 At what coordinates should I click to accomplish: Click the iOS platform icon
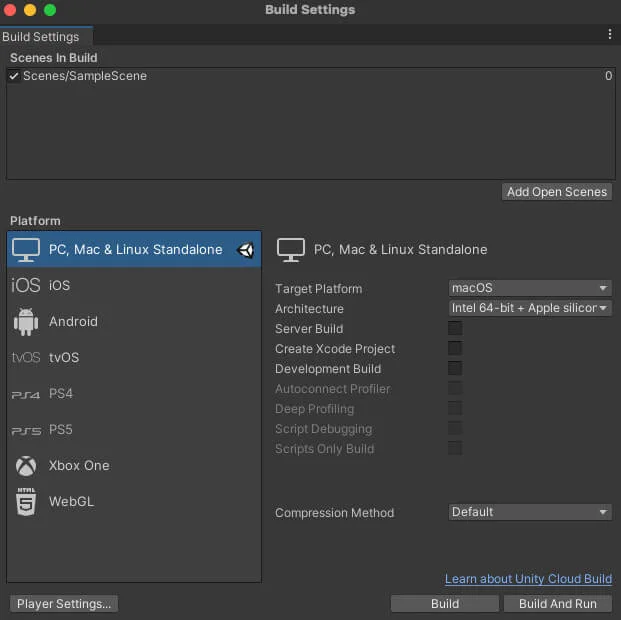[26, 285]
